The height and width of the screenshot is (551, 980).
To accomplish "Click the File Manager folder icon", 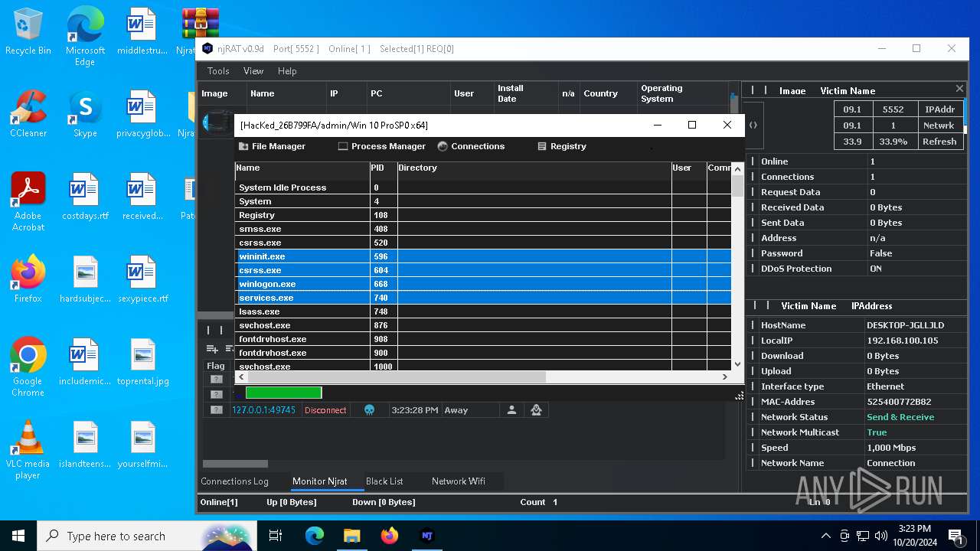I will pyautogui.click(x=243, y=146).
